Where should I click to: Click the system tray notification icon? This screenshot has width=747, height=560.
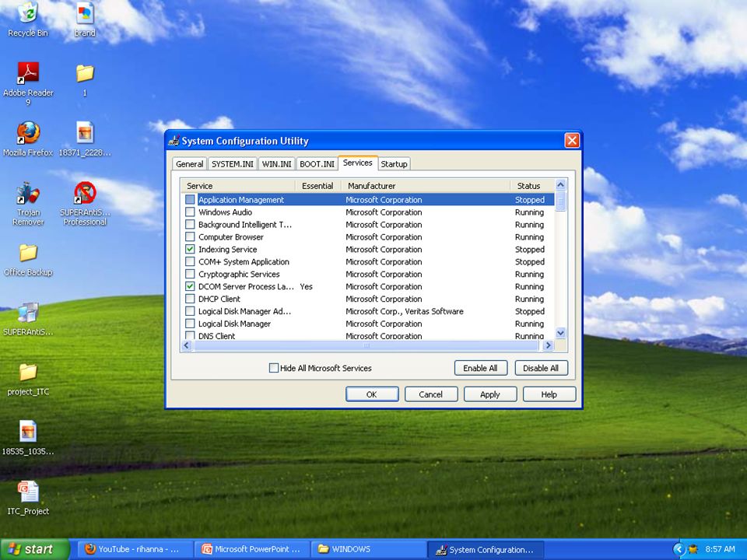point(693,550)
